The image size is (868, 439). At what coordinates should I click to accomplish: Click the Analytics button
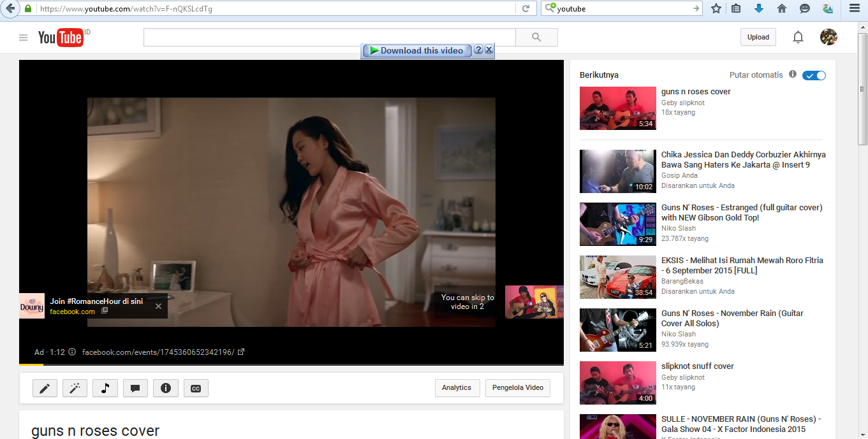tap(457, 387)
